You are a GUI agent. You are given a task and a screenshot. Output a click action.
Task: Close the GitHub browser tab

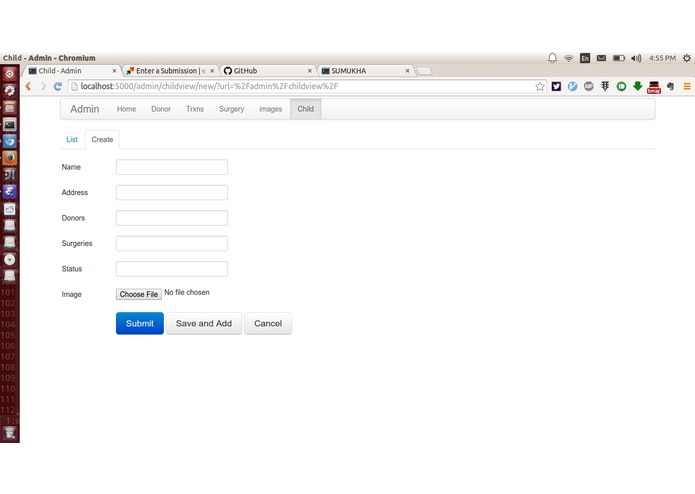click(309, 71)
